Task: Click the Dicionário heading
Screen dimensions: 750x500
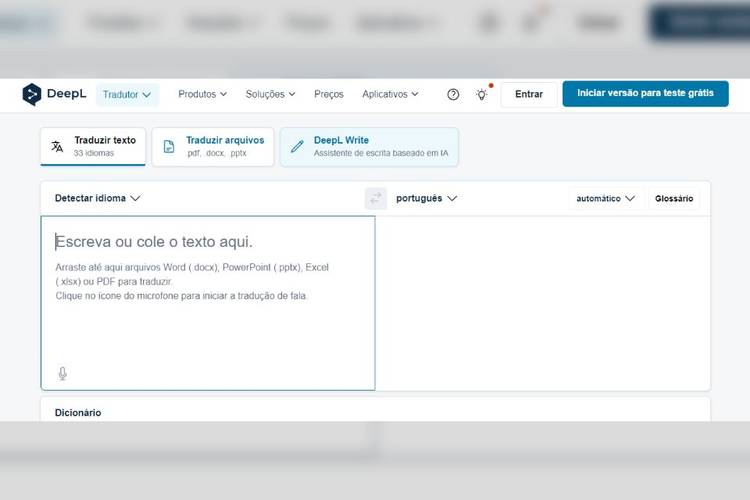Action: click(78, 412)
